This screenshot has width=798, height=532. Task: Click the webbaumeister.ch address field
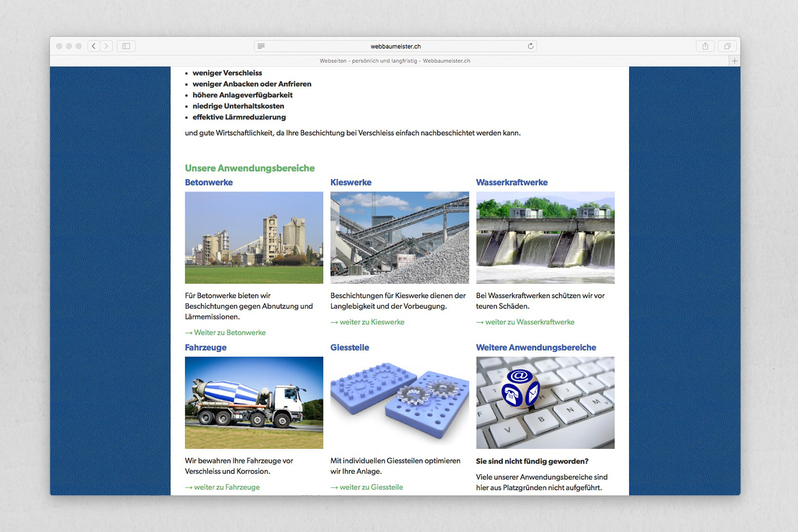pos(395,46)
